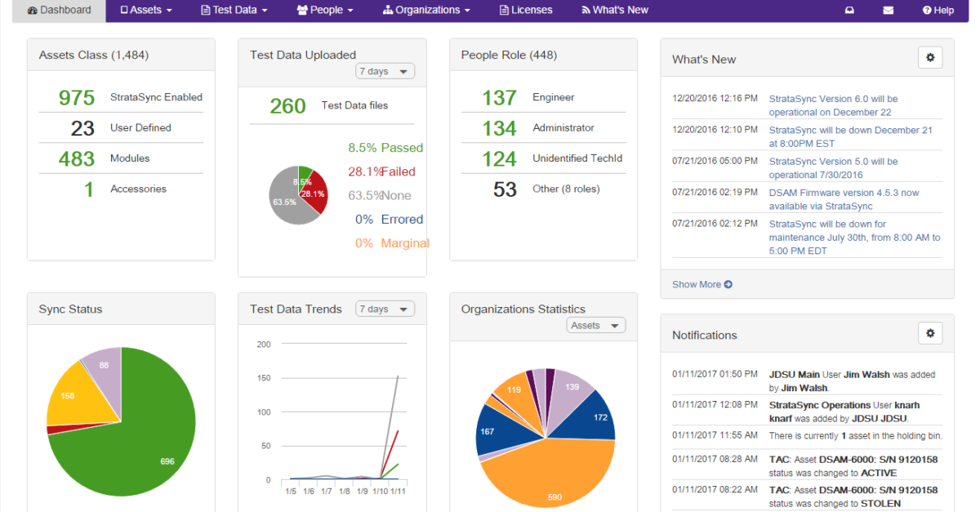
Task: Open the What's New RSS feed item
Action: (x=614, y=11)
